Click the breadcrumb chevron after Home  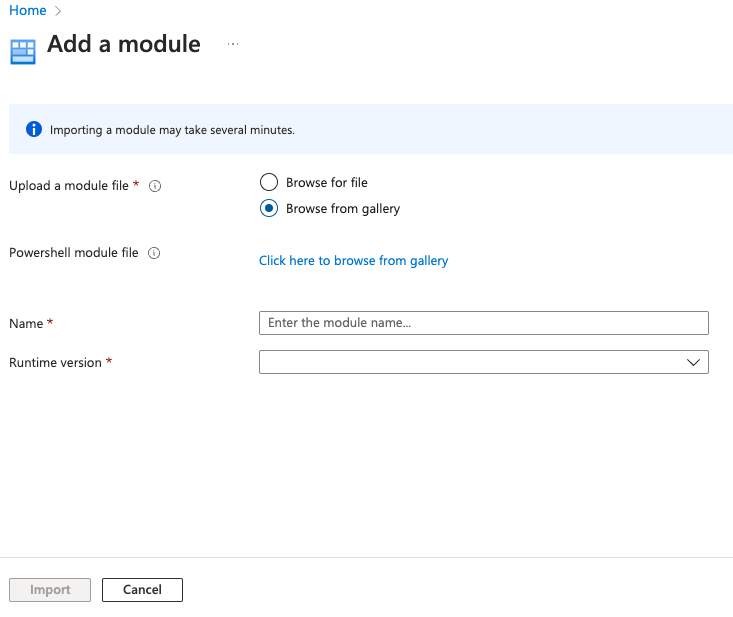tap(58, 11)
